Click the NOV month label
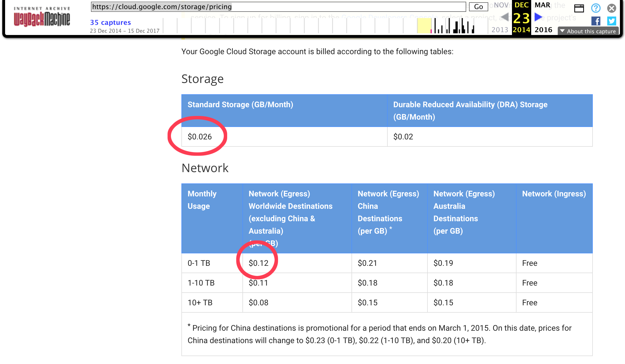The image size is (625, 364). point(501,5)
